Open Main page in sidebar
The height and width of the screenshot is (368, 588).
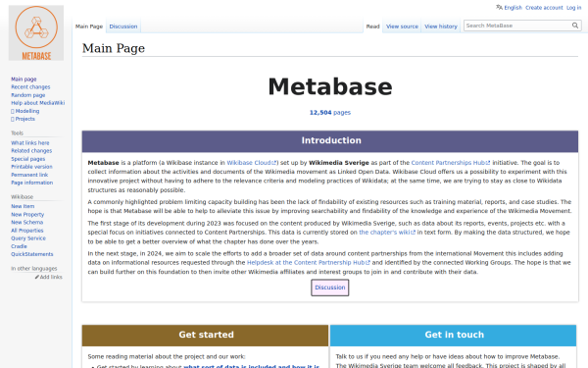(24, 79)
